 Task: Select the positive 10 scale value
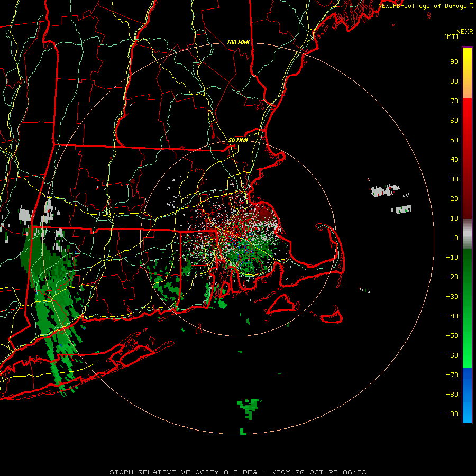tap(454, 218)
